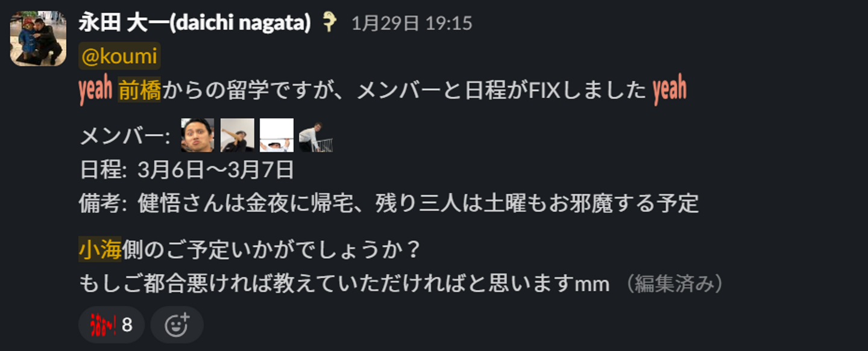868x351 pixels.
Task: Click the highlighted keyword 小海
Action: tap(100, 250)
